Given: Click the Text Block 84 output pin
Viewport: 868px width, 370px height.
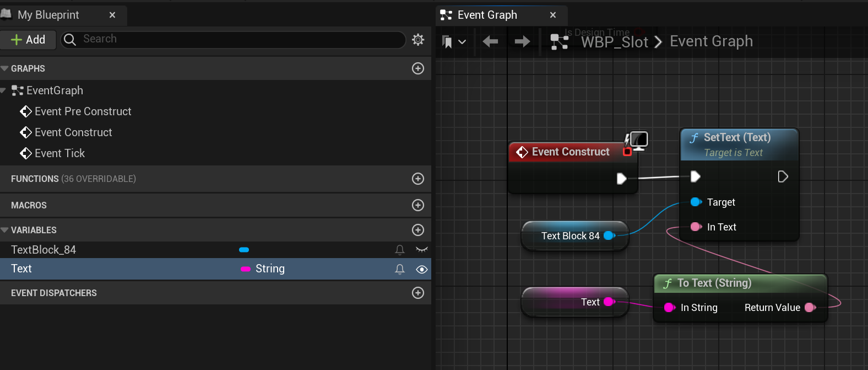Looking at the screenshot, I should (x=609, y=235).
